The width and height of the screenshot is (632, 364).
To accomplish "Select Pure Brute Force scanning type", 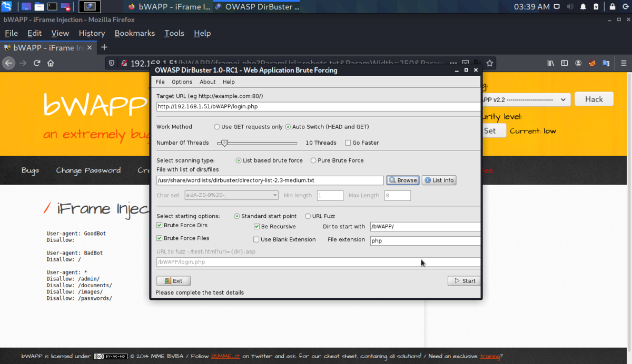I will (x=313, y=160).
